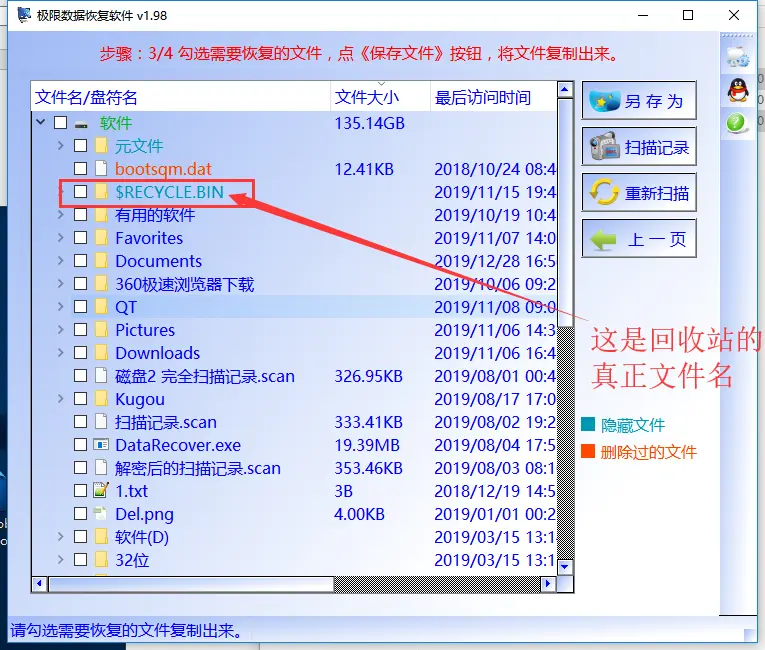Click the QQ penguin contact icon
This screenshot has width=765, height=650.
[x=738, y=90]
